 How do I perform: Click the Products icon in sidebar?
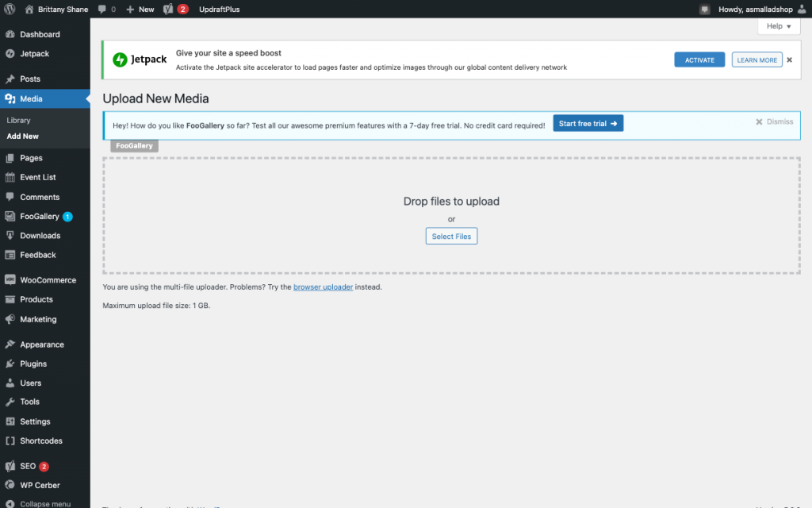coord(10,299)
